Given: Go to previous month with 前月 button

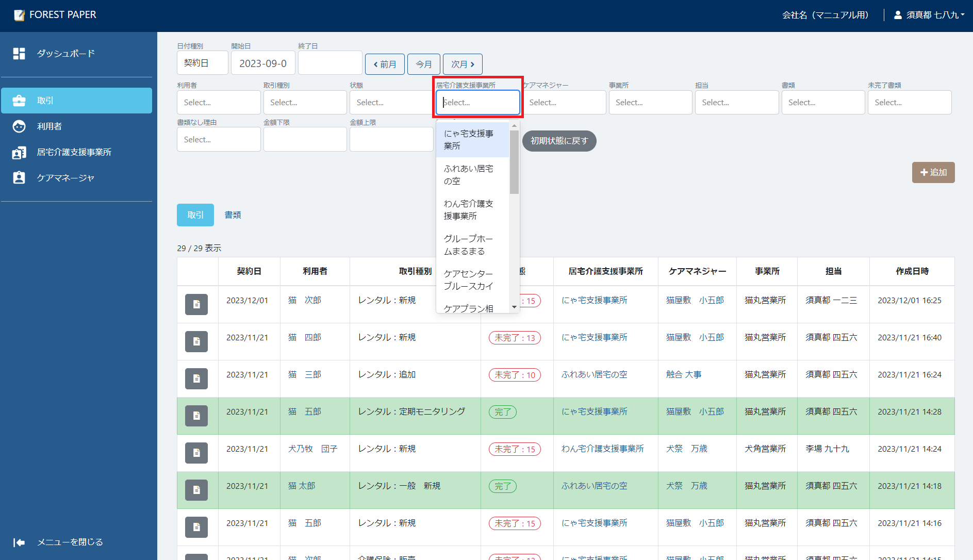Looking at the screenshot, I should [385, 64].
